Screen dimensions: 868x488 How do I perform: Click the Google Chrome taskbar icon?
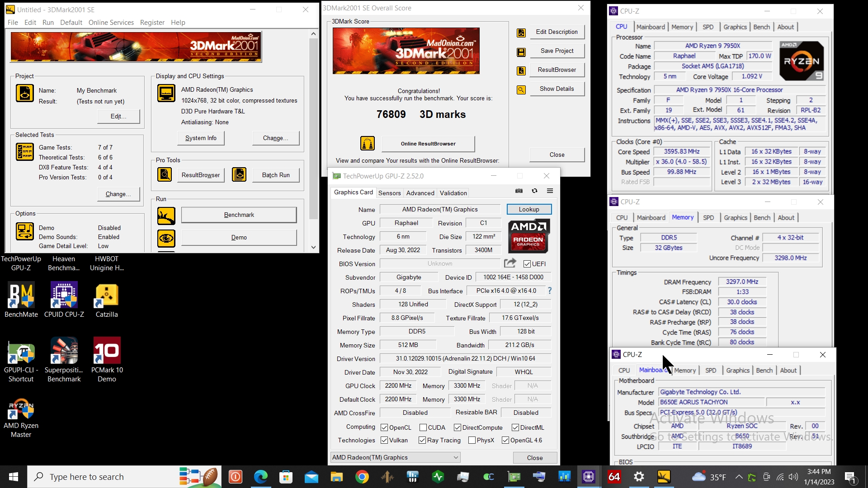[362, 477]
